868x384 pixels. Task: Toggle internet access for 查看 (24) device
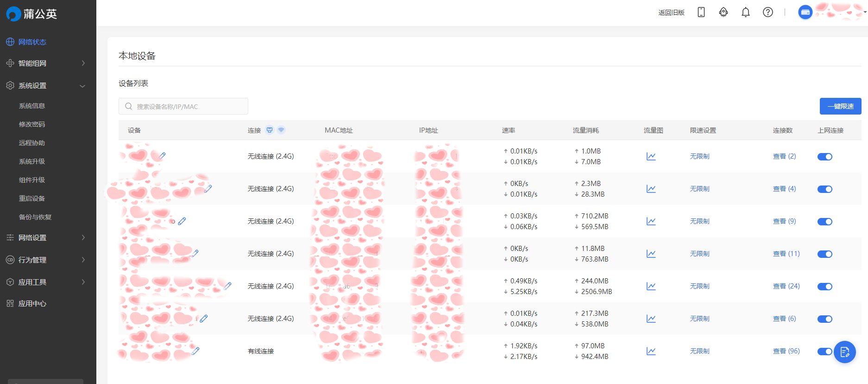click(825, 287)
